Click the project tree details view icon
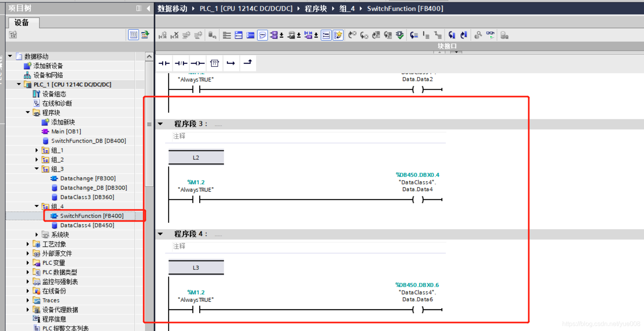Screen dimensions: 644x331 134,35
